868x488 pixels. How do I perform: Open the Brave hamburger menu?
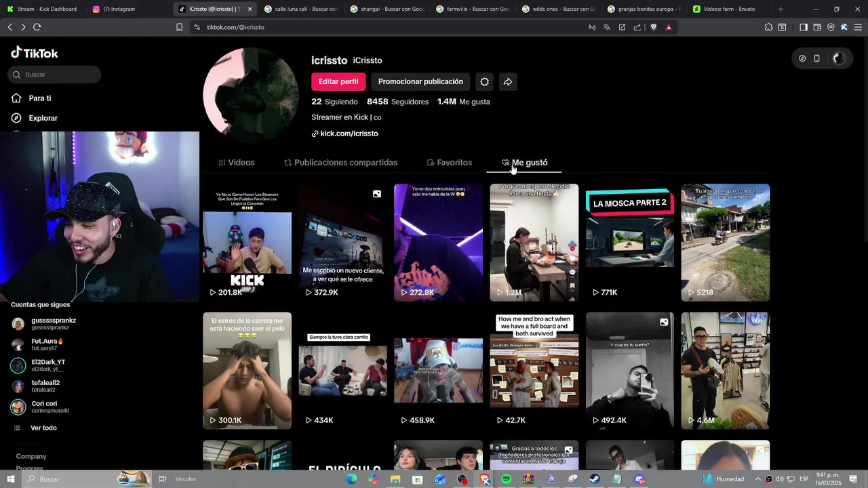click(x=858, y=27)
